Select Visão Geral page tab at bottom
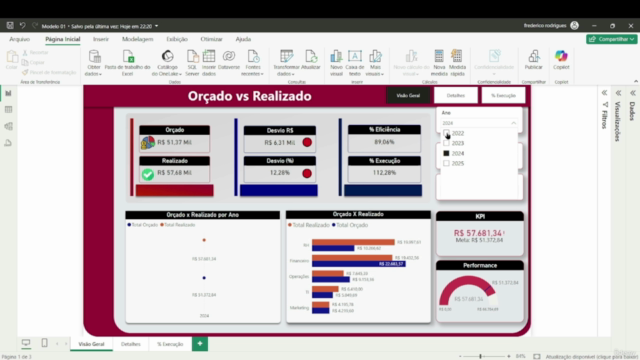 91,344
